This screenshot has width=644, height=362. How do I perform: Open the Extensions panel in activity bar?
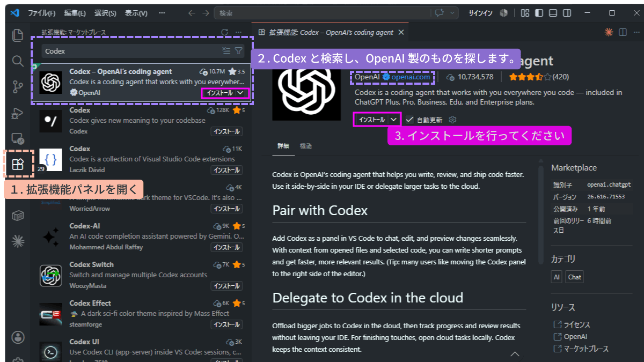pos(18,164)
